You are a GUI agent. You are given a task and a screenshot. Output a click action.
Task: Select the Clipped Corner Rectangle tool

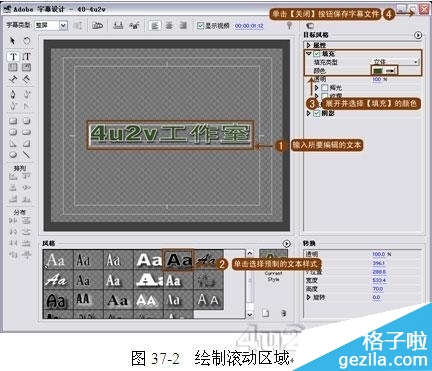(26, 121)
